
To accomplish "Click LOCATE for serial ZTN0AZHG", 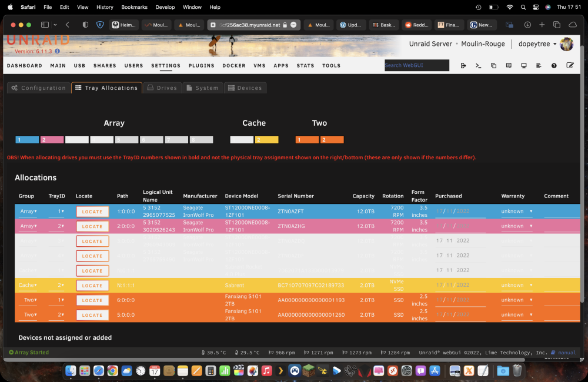I will tap(92, 226).
